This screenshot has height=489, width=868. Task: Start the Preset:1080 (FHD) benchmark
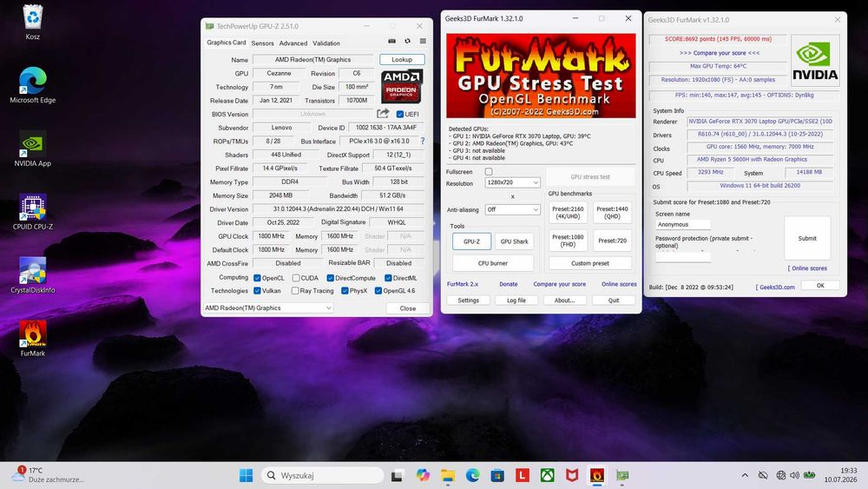point(568,241)
